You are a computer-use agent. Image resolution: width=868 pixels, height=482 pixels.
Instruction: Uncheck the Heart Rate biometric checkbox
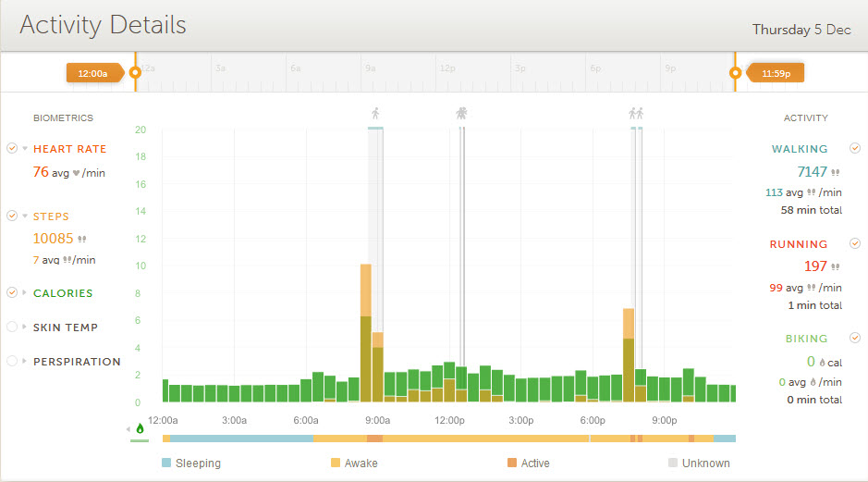pyautogui.click(x=12, y=148)
